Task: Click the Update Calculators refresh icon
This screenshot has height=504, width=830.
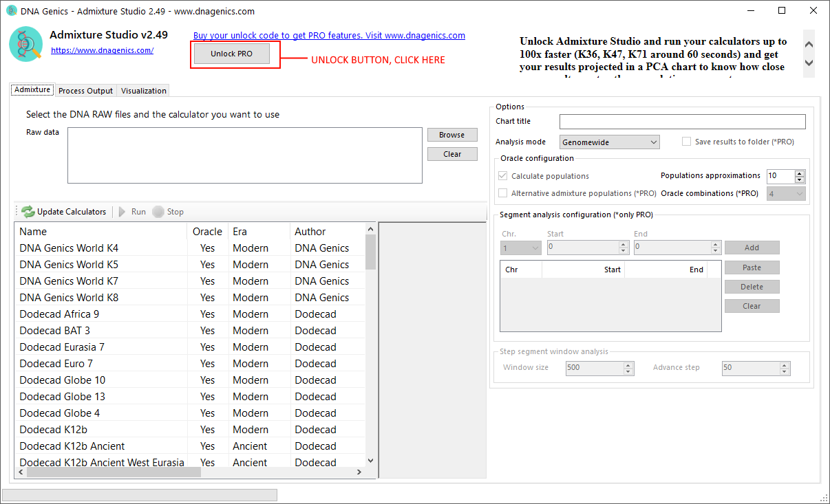Action: (28, 211)
